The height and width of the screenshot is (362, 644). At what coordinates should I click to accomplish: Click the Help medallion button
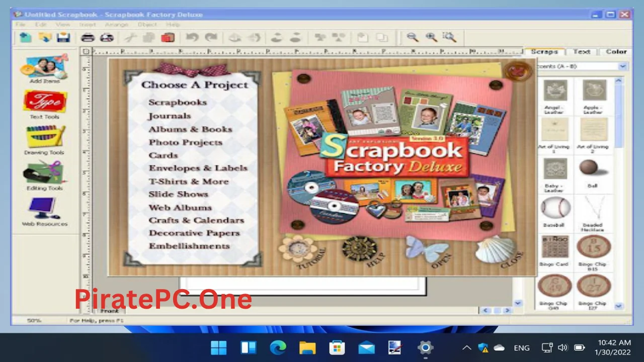(x=360, y=248)
